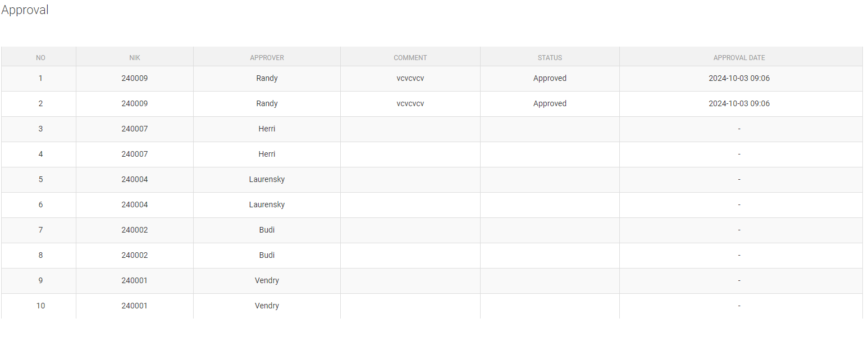This screenshot has width=868, height=341.
Task: Select the Approved status in row 2
Action: (550, 104)
